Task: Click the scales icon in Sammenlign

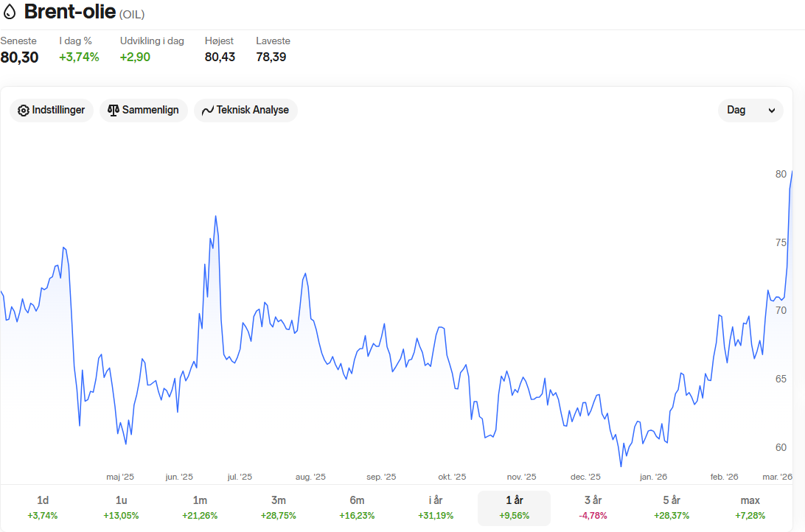Action: coord(113,111)
